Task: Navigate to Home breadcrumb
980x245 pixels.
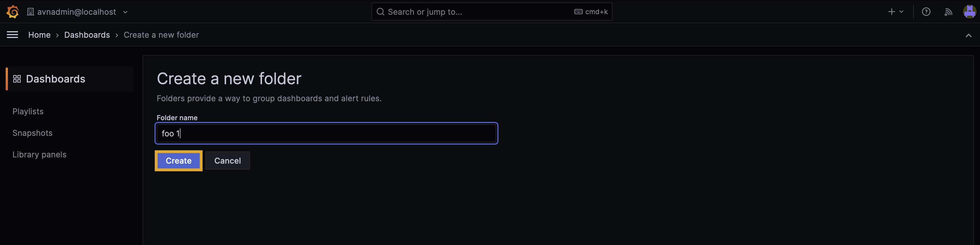Action: [x=39, y=35]
